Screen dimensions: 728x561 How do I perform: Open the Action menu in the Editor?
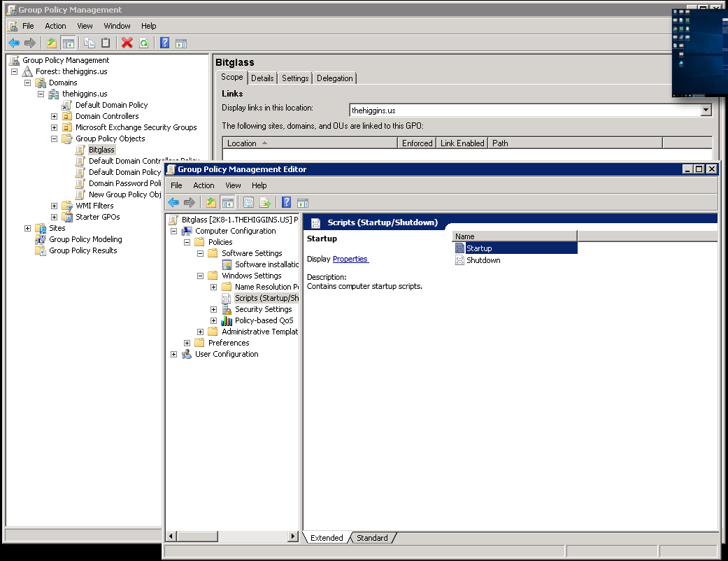(x=204, y=185)
